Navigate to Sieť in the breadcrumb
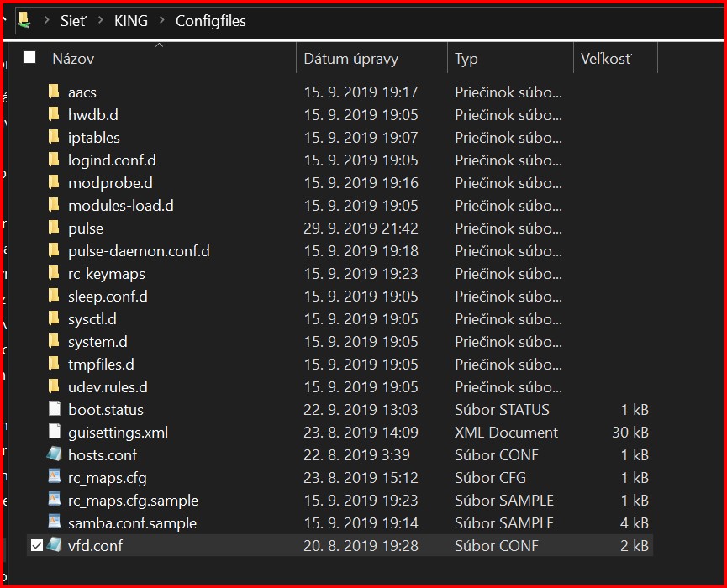Image resolution: width=727 pixels, height=588 pixels. (x=73, y=21)
